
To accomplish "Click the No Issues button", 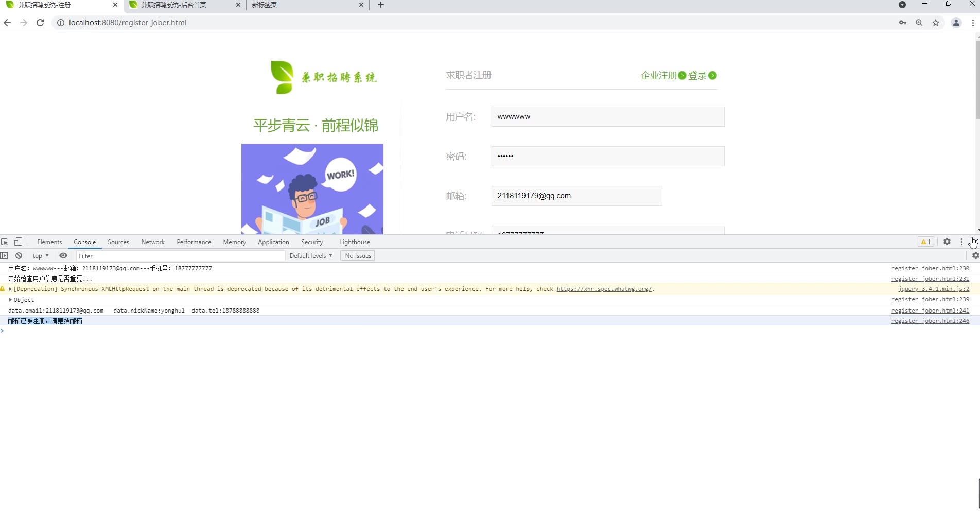I will point(358,256).
